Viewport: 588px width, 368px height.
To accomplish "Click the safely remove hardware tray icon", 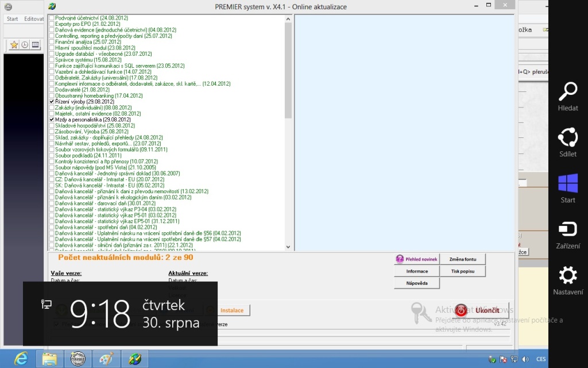I will click(x=492, y=359).
